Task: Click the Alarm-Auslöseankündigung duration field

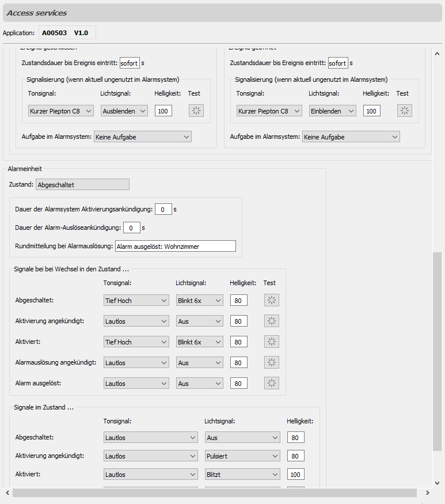Action: pos(132,228)
